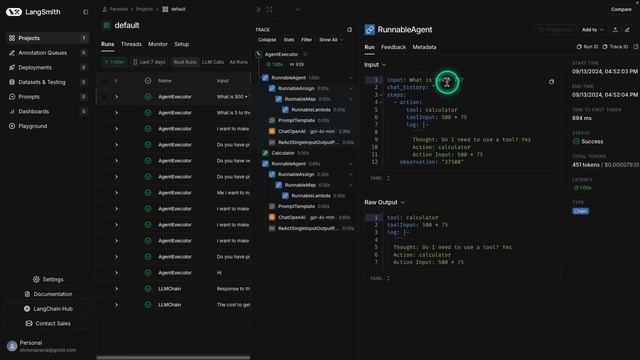Click the edit pencil icon in run header
Viewport: 640px width, 360px height.
tap(627, 29)
